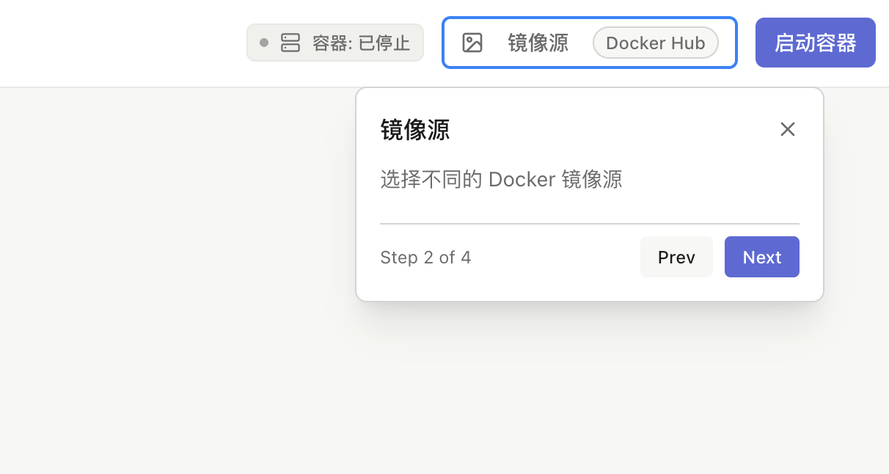Click the description 选择不同的 Docker 镜像源
The height and width of the screenshot is (474, 889).
pyautogui.click(x=501, y=180)
